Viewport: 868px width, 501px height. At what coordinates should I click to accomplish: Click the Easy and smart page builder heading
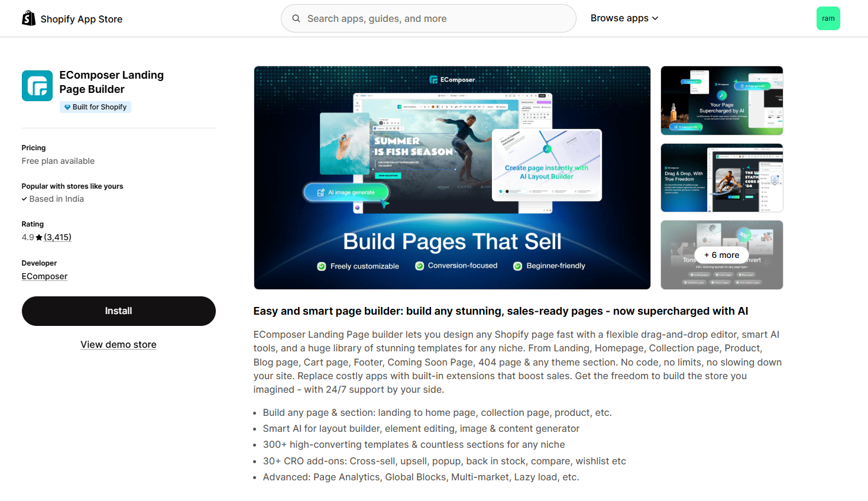click(x=501, y=311)
